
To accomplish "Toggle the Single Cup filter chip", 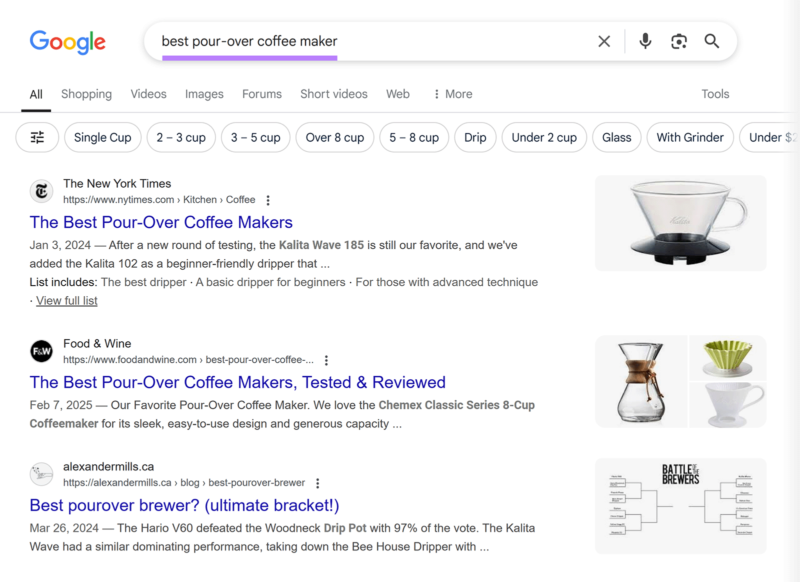I will coord(103,138).
